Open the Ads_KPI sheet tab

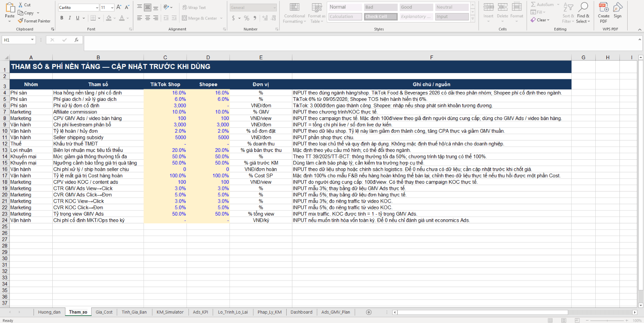point(200,312)
